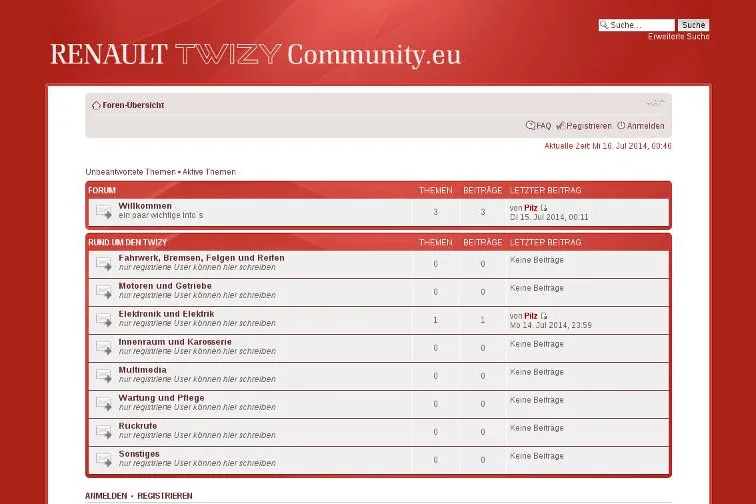The height and width of the screenshot is (504, 756).
Task: Click the Multimedia forum status icon
Action: pyautogui.click(x=104, y=375)
